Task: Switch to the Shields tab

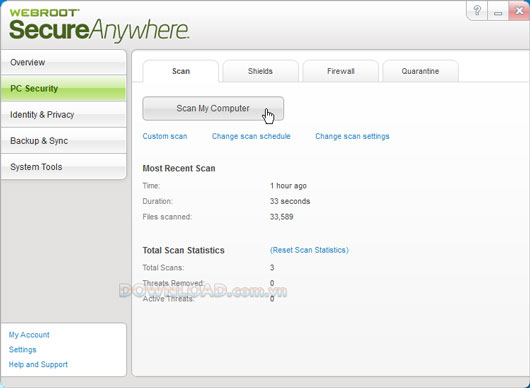Action: pos(260,71)
